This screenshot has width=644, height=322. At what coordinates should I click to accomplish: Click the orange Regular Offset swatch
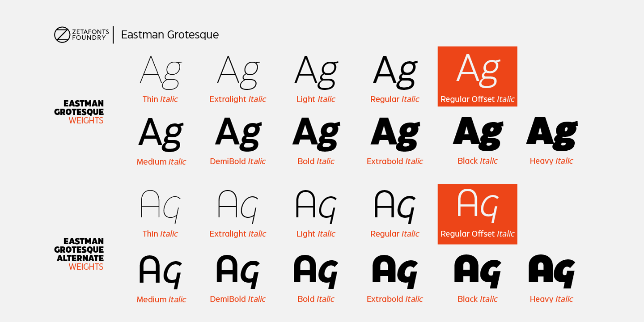[478, 76]
